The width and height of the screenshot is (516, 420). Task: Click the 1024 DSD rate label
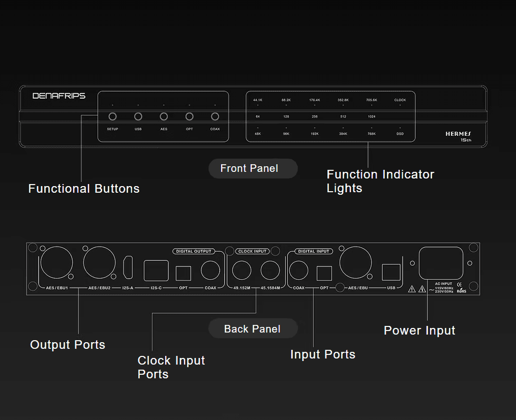tap(372, 116)
